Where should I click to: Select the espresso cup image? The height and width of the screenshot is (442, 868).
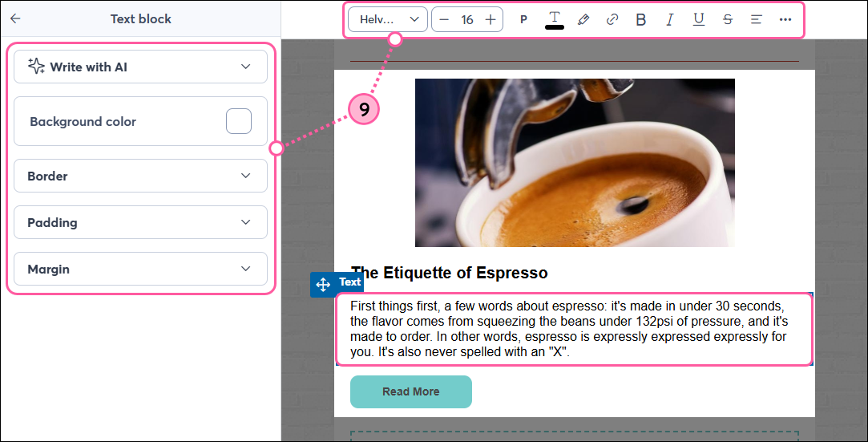point(575,163)
